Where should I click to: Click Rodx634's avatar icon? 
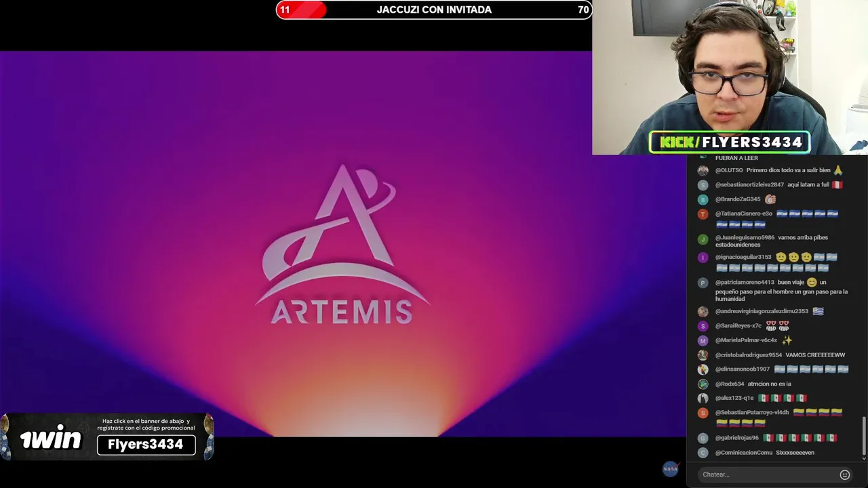703,384
